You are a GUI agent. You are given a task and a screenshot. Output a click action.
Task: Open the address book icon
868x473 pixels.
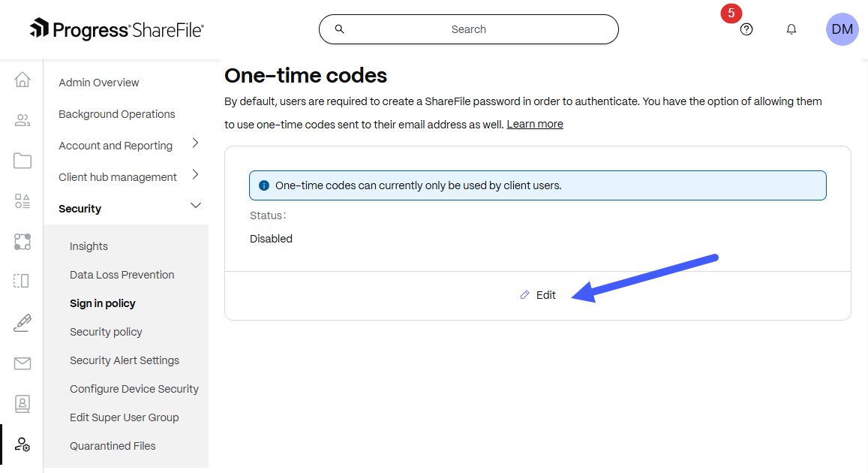tap(23, 404)
